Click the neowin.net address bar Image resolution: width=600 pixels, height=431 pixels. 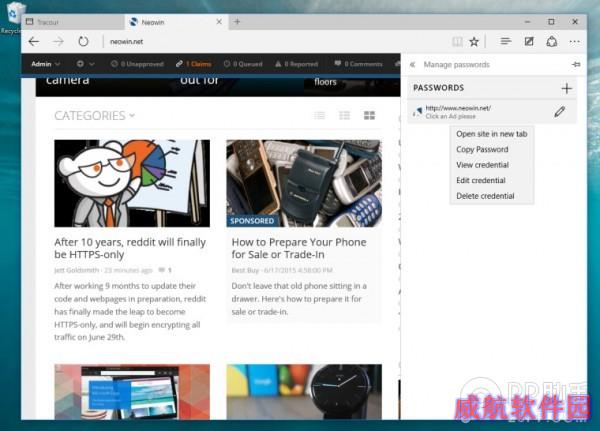pos(276,42)
